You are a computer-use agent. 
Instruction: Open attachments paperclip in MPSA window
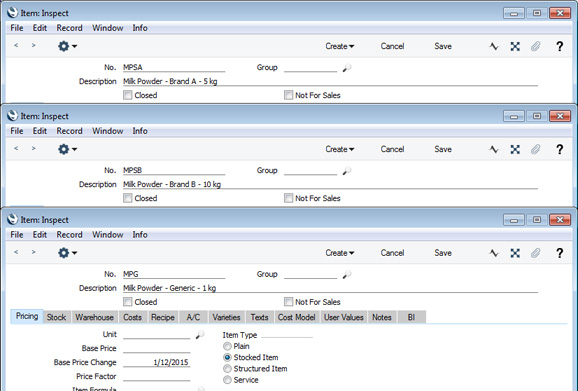click(x=536, y=46)
